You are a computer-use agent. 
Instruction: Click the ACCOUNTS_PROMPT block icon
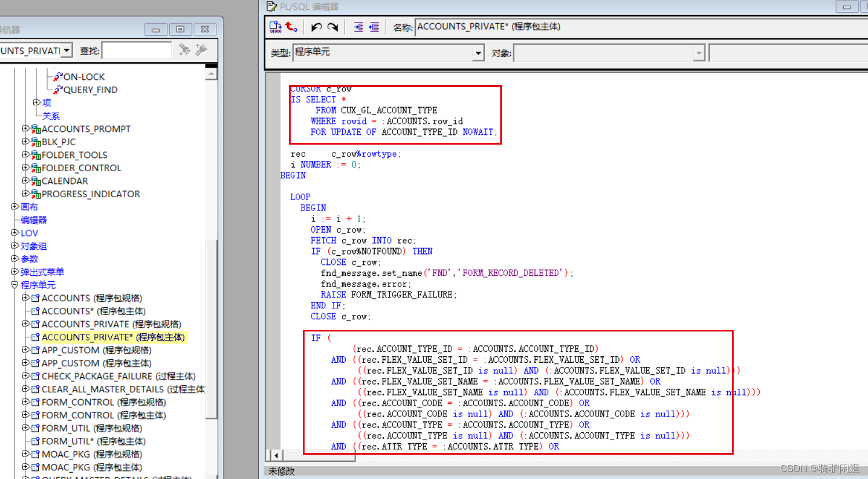pyautogui.click(x=36, y=129)
